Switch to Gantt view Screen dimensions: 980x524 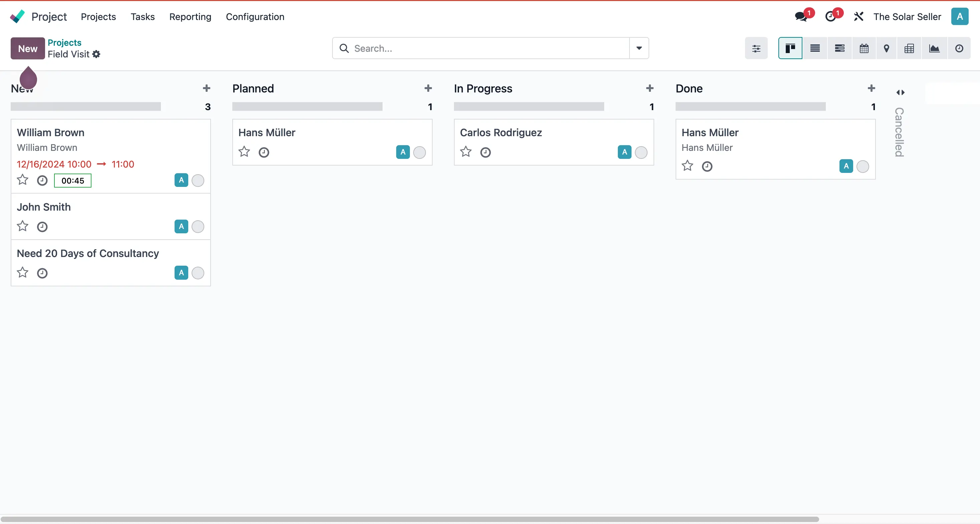coord(839,48)
